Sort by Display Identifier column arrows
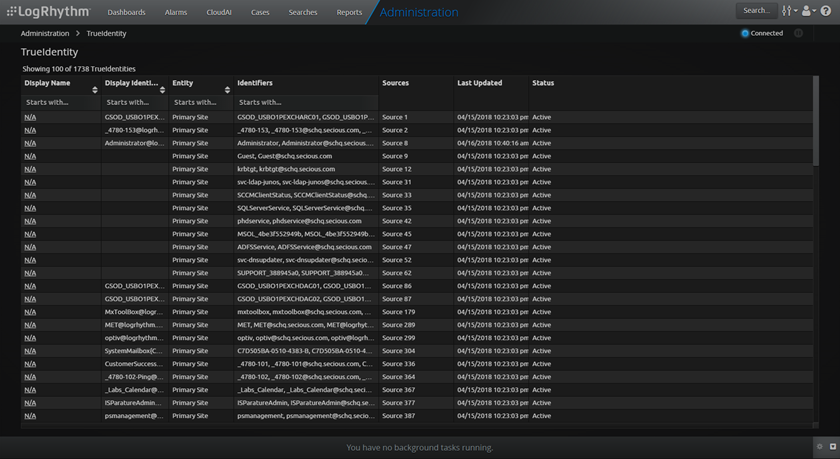Viewport: 840px width, 459px height. click(162, 90)
